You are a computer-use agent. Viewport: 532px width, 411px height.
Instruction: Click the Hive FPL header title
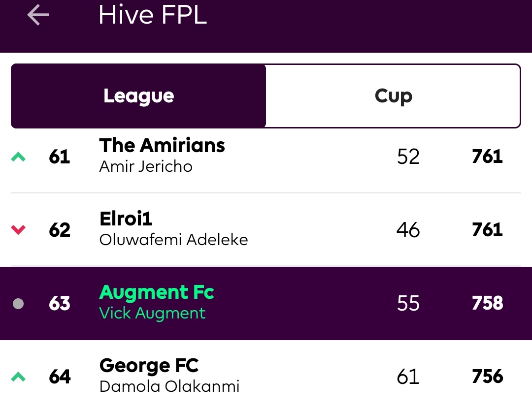coord(153,15)
